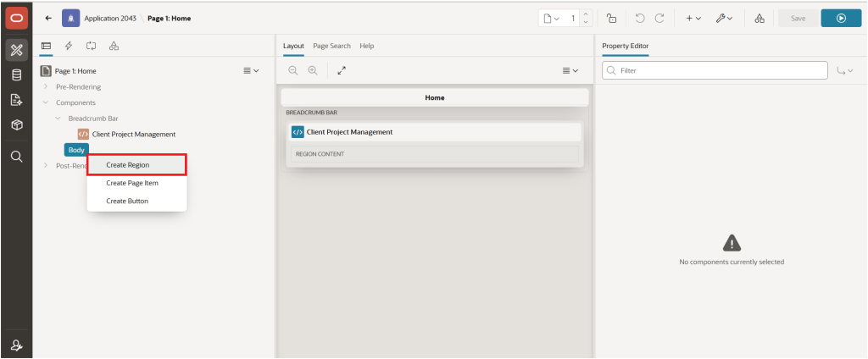The width and height of the screenshot is (868, 359).
Task: Open SQL Workshop database icon
Action: 17,75
